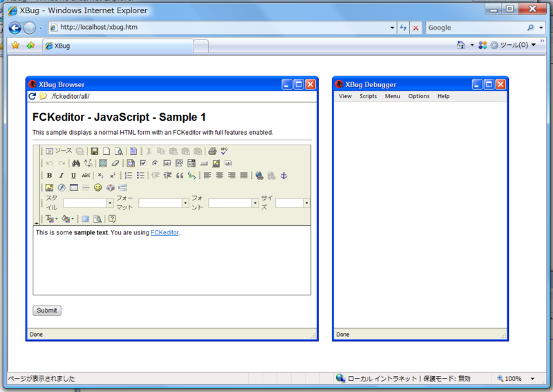Follow the FCKeditor link in text
The width and height of the screenshot is (553, 392).
[165, 232]
